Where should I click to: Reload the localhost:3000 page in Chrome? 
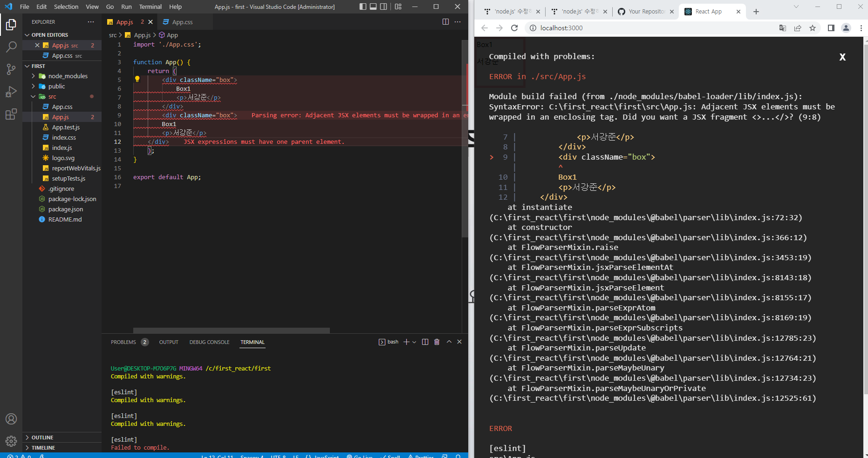click(x=514, y=28)
